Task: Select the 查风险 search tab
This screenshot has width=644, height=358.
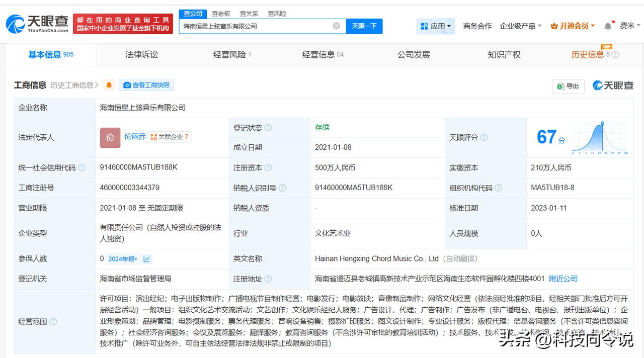Action: click(x=277, y=14)
